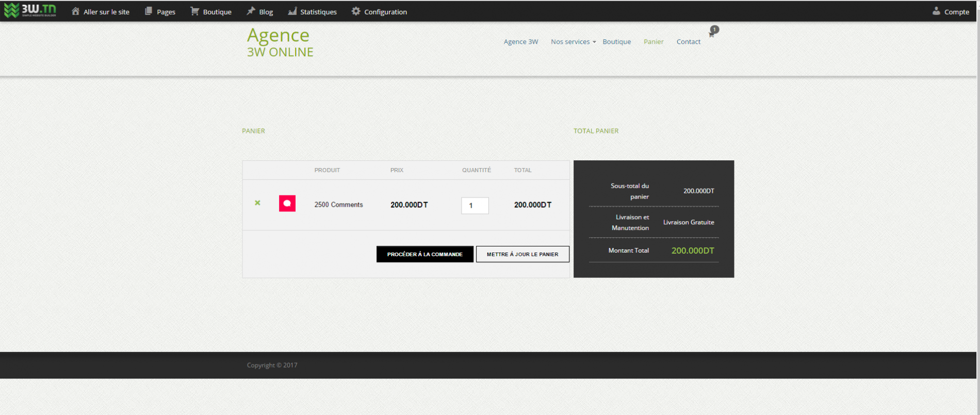This screenshot has height=415, width=980.
Task: Open the Panier nav link
Action: point(654,42)
